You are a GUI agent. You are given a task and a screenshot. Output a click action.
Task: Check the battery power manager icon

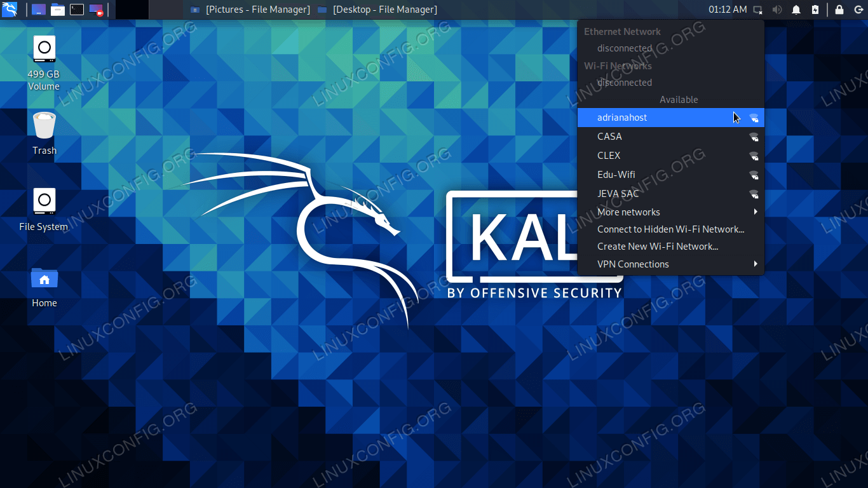(815, 10)
